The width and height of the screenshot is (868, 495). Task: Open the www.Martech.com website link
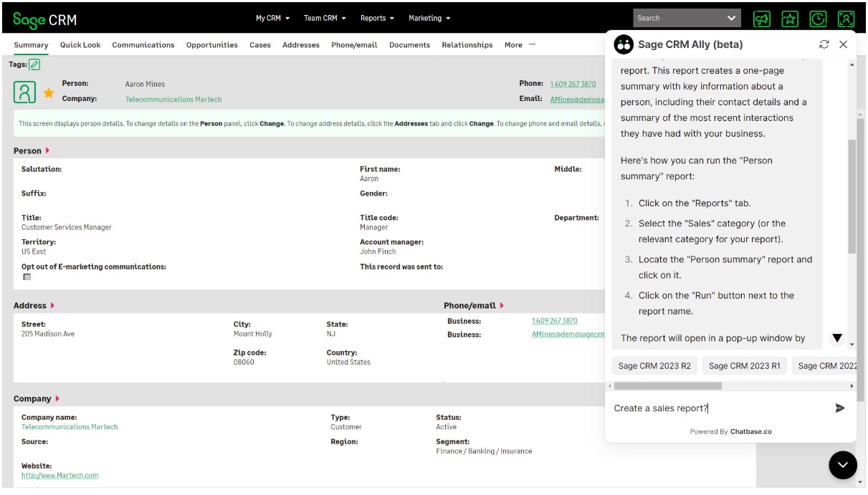click(x=60, y=476)
